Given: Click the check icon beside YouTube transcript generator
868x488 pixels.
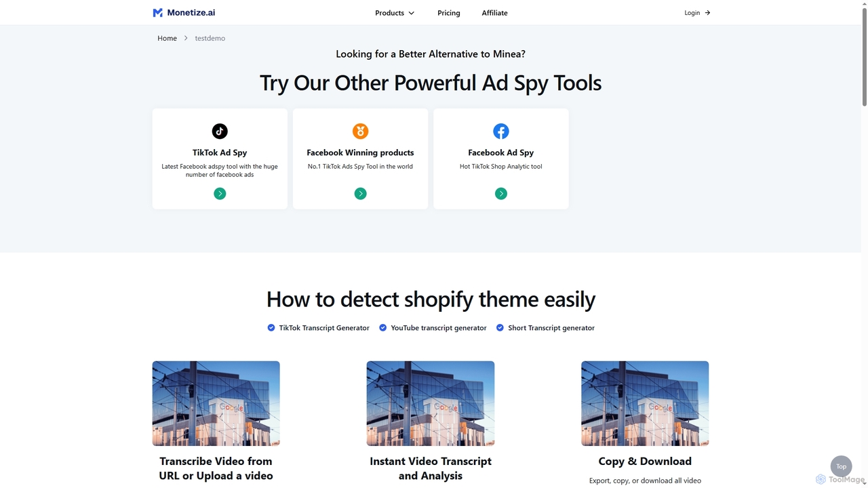Looking at the screenshot, I should click(x=383, y=327).
